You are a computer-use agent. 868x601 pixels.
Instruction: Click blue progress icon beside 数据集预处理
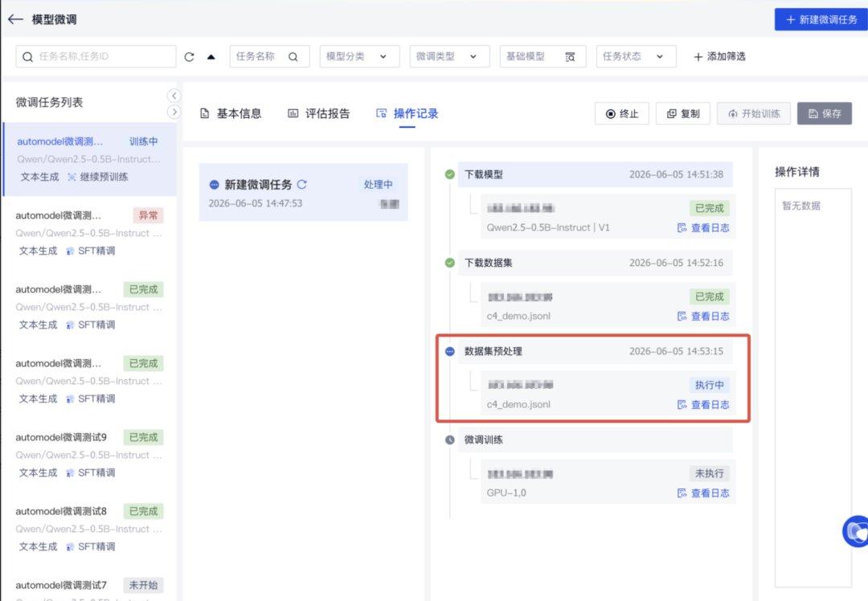[x=450, y=351]
